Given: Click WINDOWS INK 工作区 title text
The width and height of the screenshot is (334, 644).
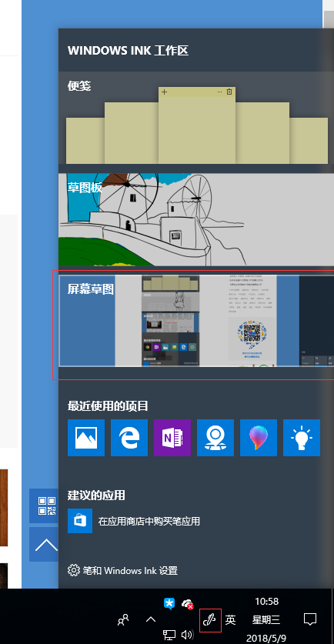Looking at the screenshot, I should 128,51.
